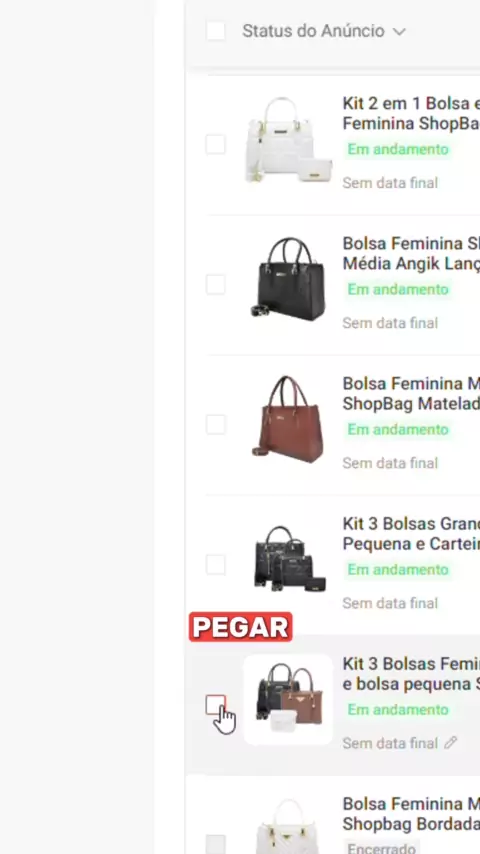Open the black Angik handbag thumbnail
This screenshot has width=480, height=854.
(x=288, y=280)
